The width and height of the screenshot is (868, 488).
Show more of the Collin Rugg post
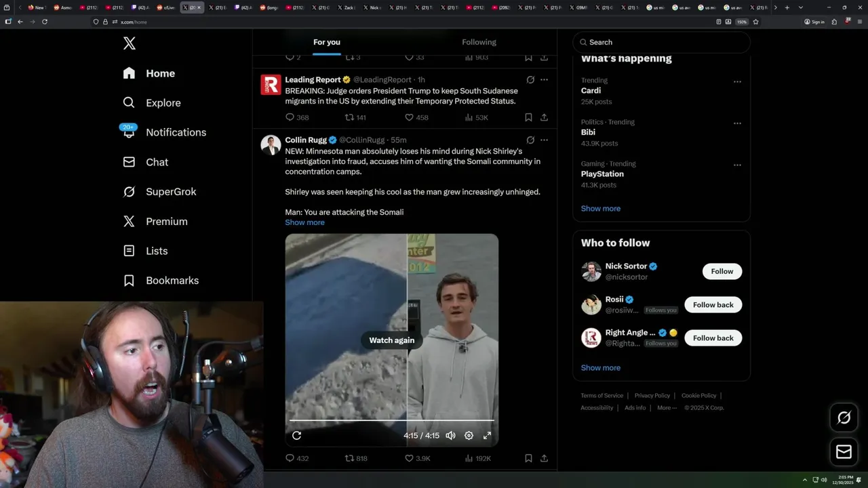[x=304, y=222]
